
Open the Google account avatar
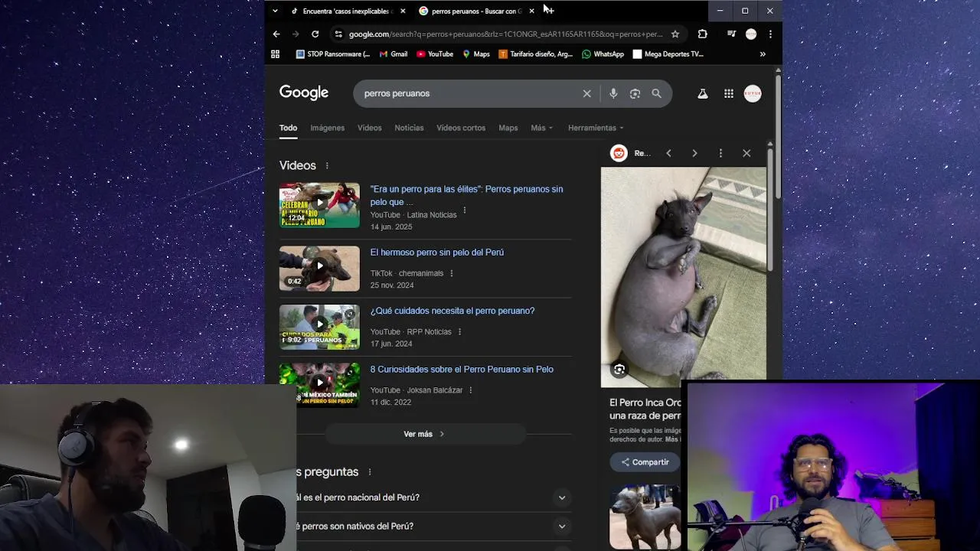pos(753,93)
